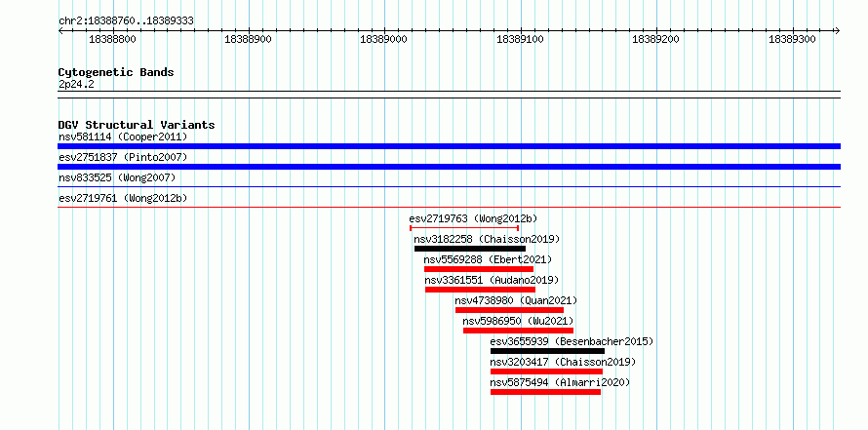Click the chr2:18388760..18389333 region label
Image resolution: width=868 pixels, height=430 pixels.
tap(126, 21)
